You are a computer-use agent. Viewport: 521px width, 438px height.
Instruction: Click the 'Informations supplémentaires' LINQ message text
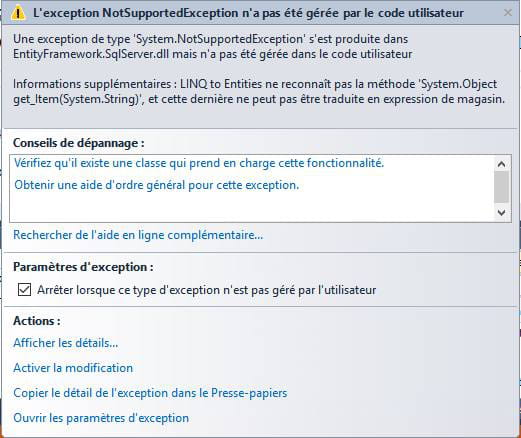tap(259, 91)
